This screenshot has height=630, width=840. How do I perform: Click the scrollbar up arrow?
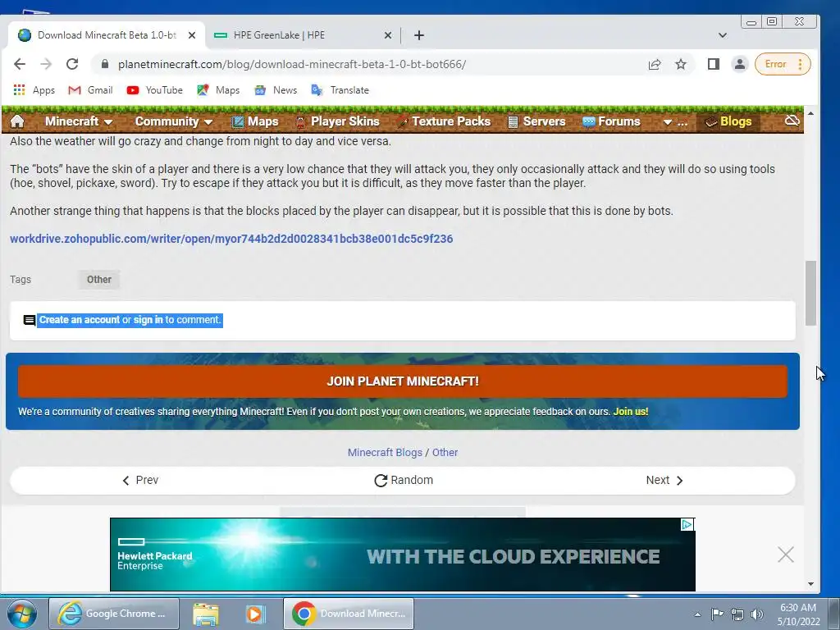point(810,113)
